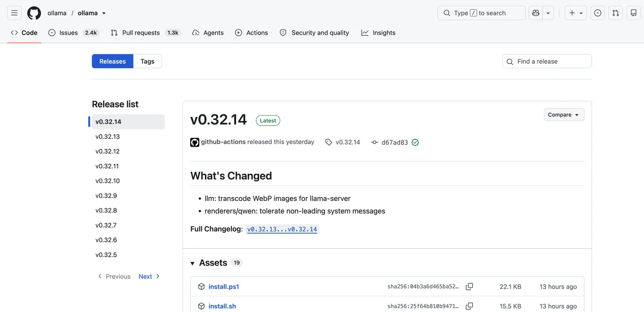
Task: Select v0.32.7 in the release list
Action: (128, 225)
